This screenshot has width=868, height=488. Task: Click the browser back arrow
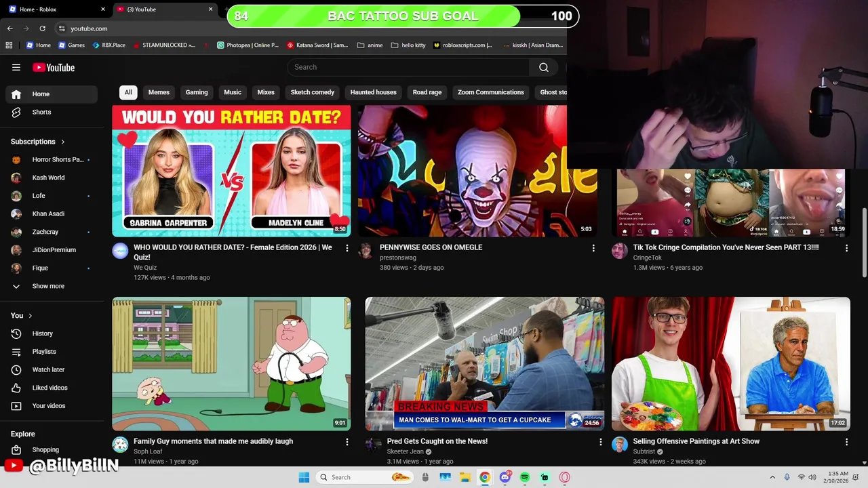tap(9, 28)
